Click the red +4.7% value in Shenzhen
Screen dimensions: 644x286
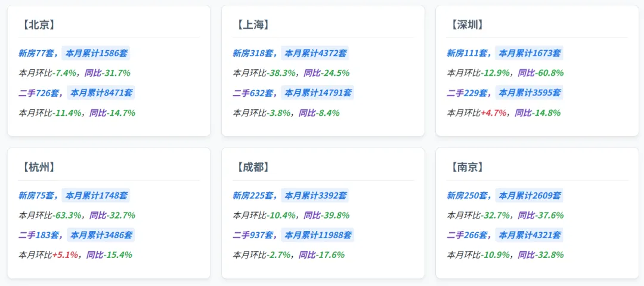pyautogui.click(x=494, y=113)
